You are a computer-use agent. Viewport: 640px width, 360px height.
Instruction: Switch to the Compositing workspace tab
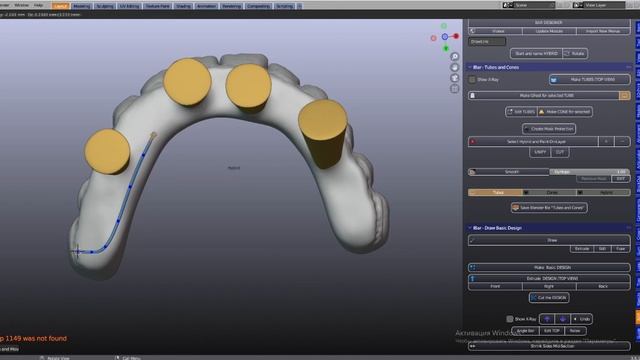tap(258, 6)
